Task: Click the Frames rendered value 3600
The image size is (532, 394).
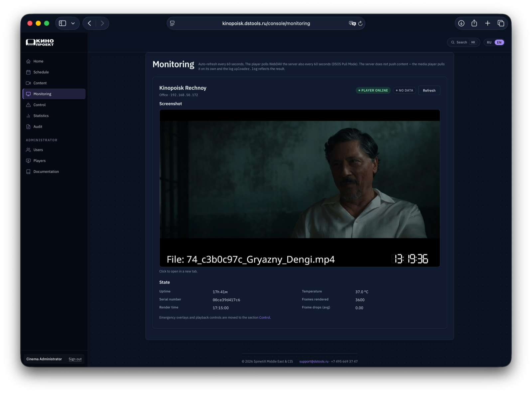Action: pos(360,300)
